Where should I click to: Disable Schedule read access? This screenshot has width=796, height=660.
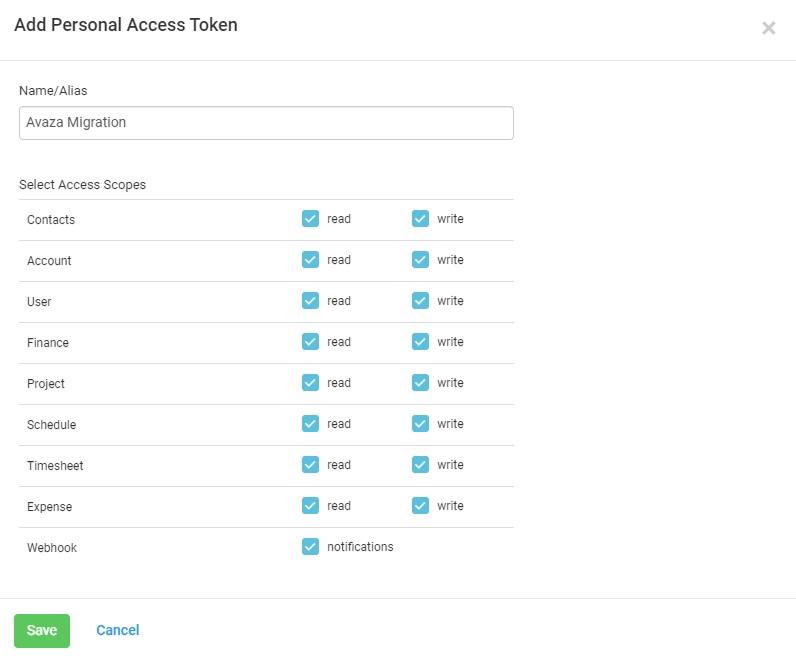[x=310, y=424]
